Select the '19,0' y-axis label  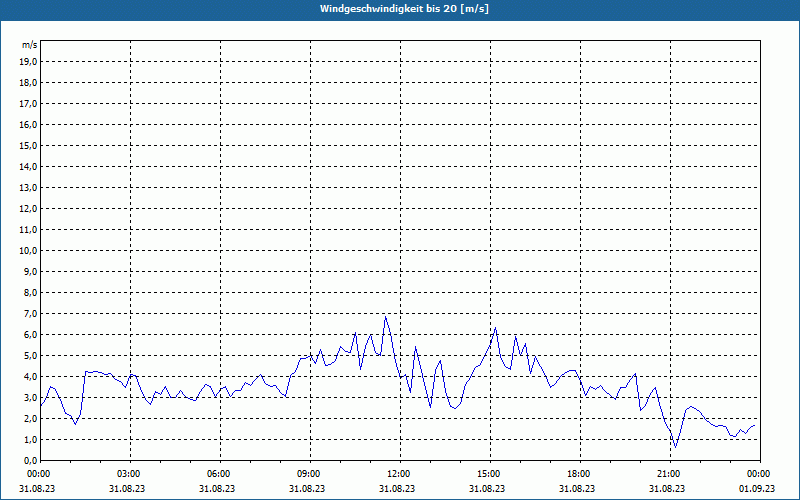pyautogui.click(x=28, y=62)
